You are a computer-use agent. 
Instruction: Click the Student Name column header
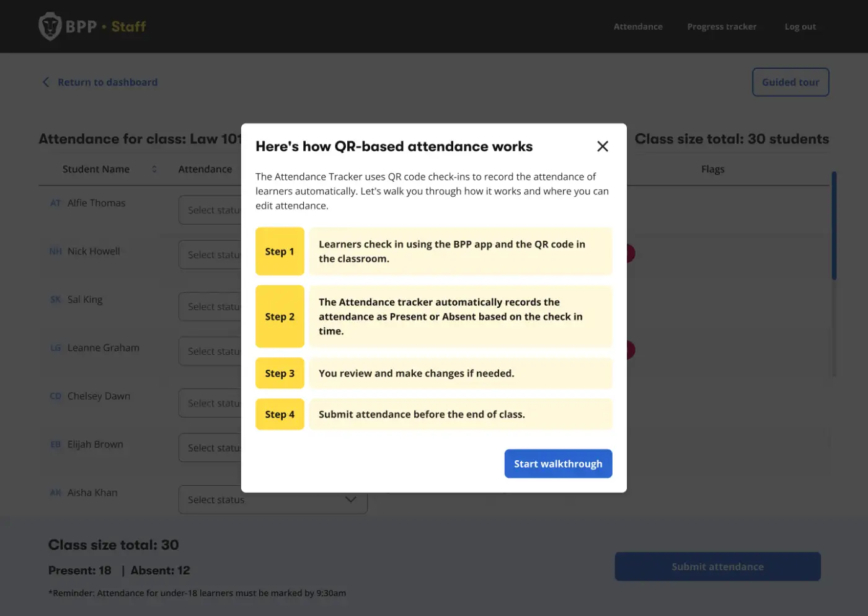96,169
